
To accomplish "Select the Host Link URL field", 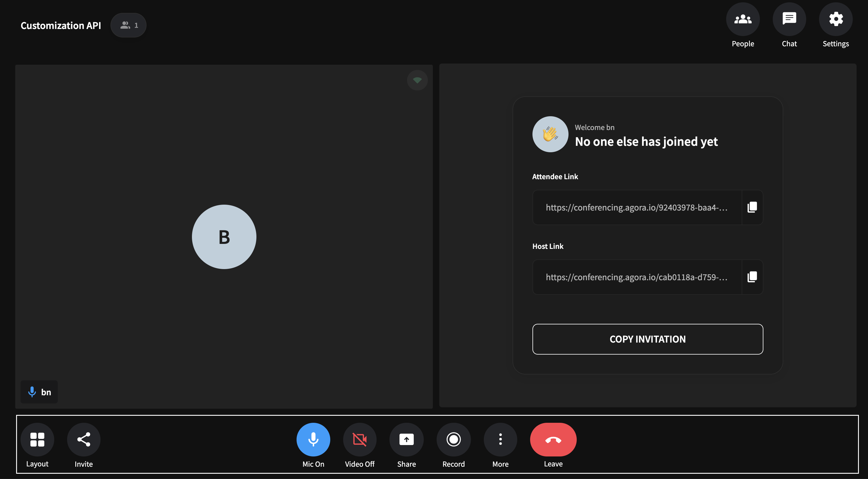I will click(637, 277).
